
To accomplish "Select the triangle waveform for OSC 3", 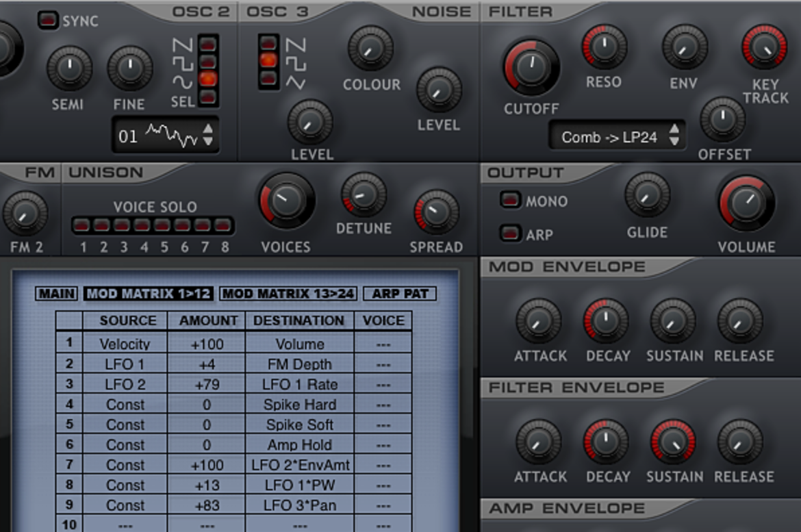I will 268,78.
